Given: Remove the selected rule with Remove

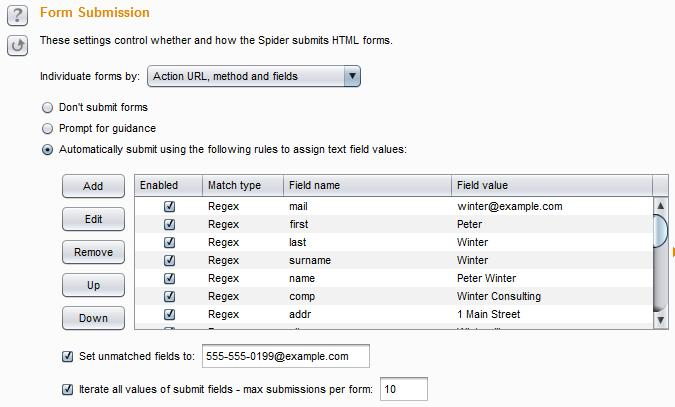Looking at the screenshot, I should pyautogui.click(x=93, y=252).
